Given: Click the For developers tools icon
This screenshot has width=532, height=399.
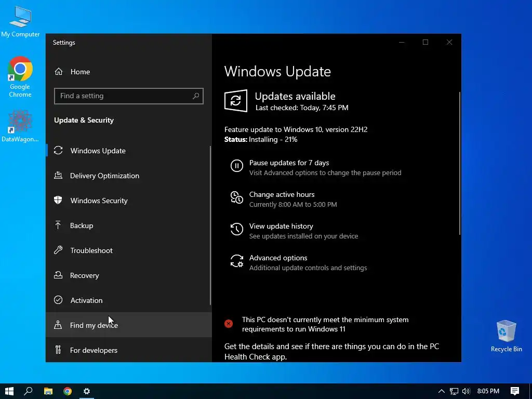Looking at the screenshot, I should [x=58, y=350].
